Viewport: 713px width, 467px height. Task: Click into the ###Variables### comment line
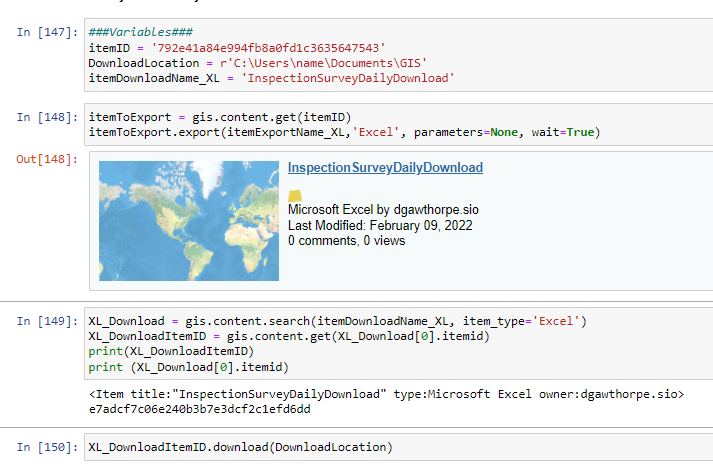(127, 33)
